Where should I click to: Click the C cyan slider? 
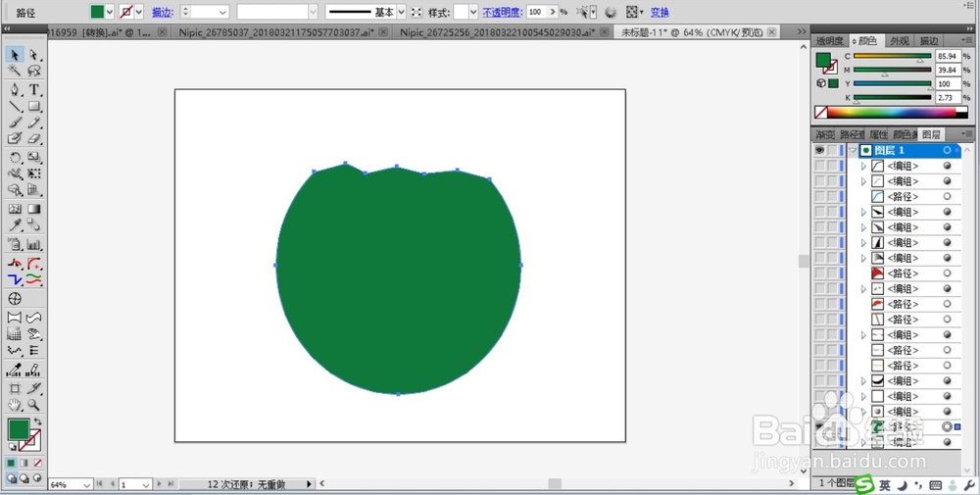pos(892,56)
